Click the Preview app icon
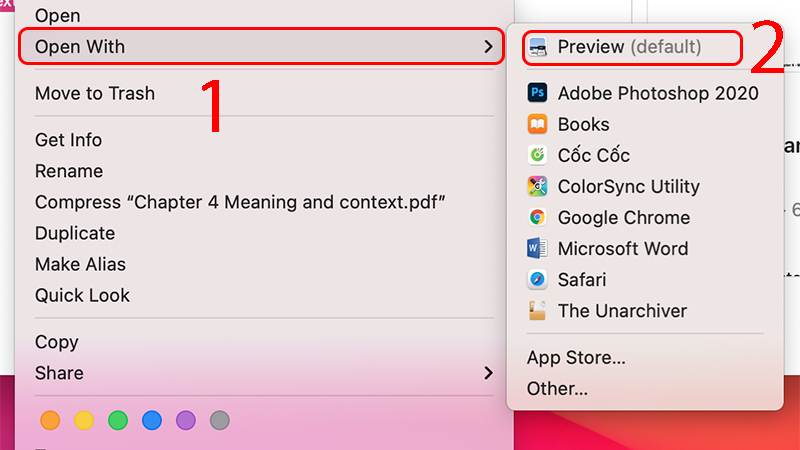This screenshot has width=800, height=450. click(538, 47)
